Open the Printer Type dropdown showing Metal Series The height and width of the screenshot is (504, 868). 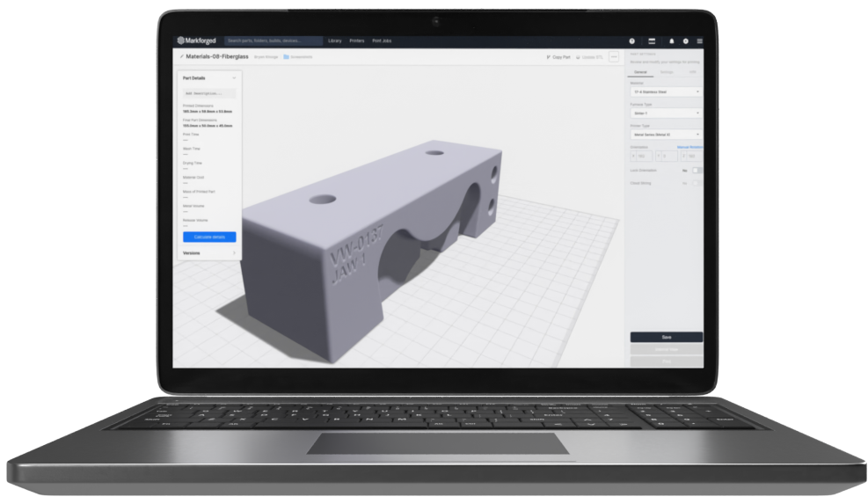click(666, 135)
